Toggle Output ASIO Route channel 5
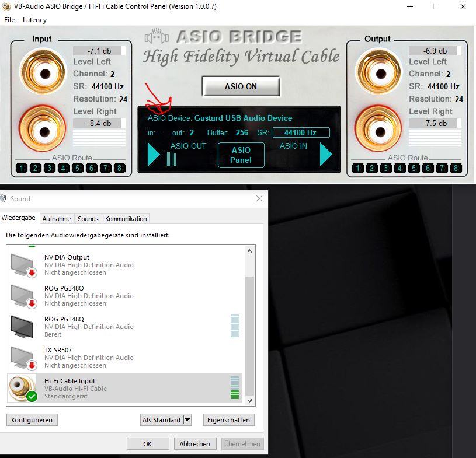 414,168
